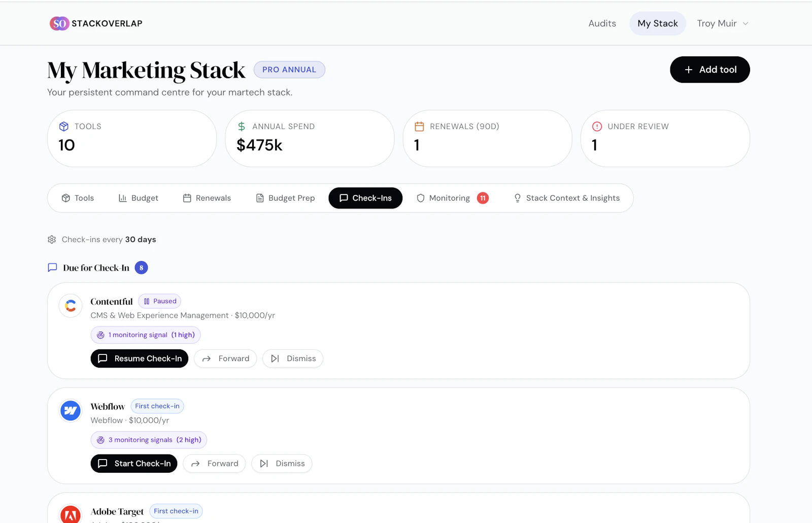Click the Webflow logo
The image size is (812, 523).
click(x=71, y=411)
